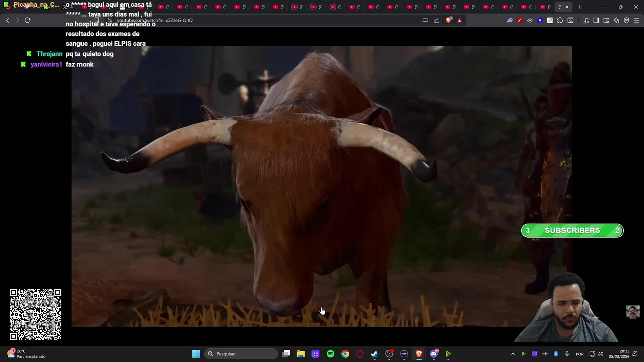Click the cast/install icon in address bar
Screen dimensions: 644x362
425,20
